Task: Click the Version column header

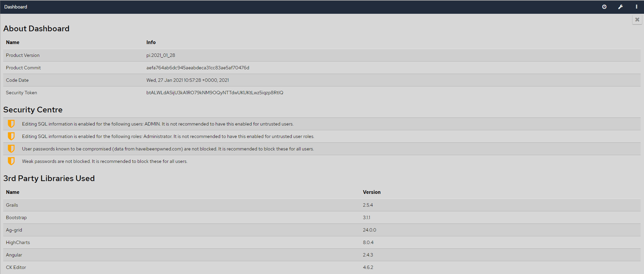Action: click(372, 192)
